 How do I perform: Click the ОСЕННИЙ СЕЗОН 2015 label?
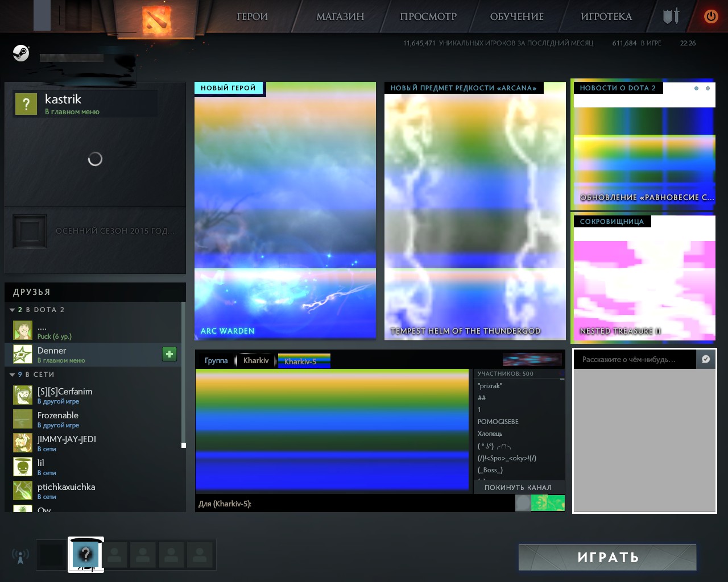(115, 231)
